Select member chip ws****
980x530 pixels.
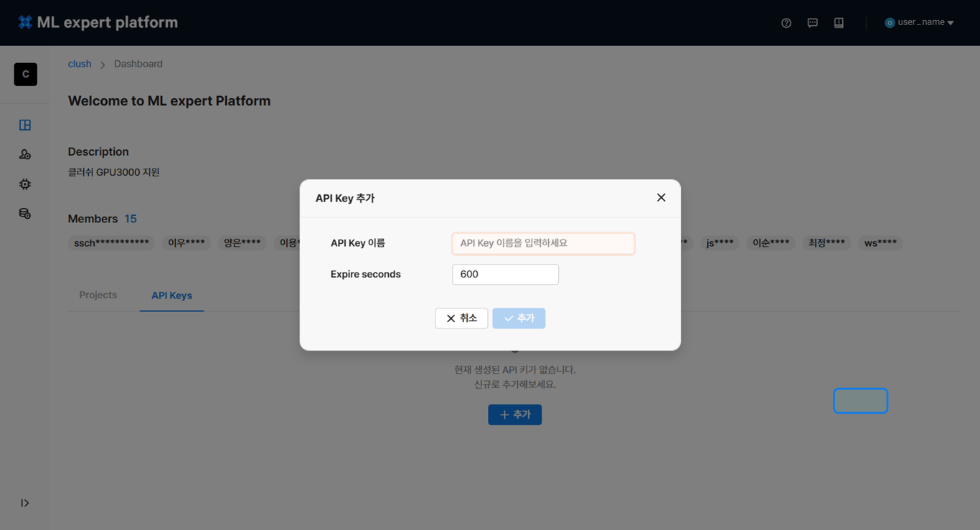(x=880, y=243)
